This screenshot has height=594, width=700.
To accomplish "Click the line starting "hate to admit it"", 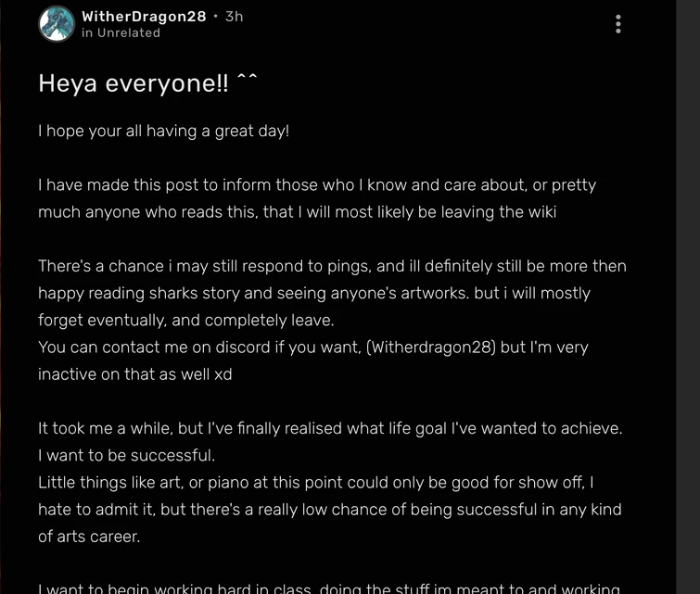I will (x=329, y=509).
